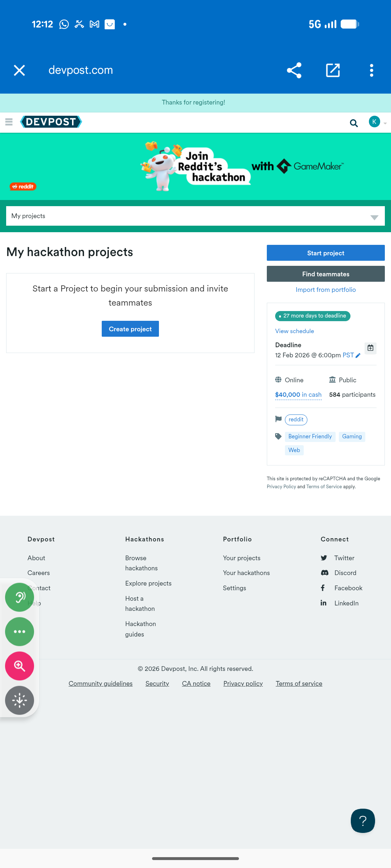The height and width of the screenshot is (868, 391).
Task: Select the reddit organizer tag
Action: coord(296,420)
